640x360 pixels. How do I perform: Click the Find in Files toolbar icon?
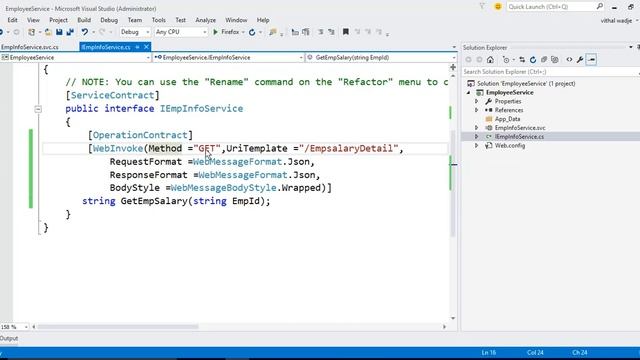pyautogui.click(x=272, y=32)
